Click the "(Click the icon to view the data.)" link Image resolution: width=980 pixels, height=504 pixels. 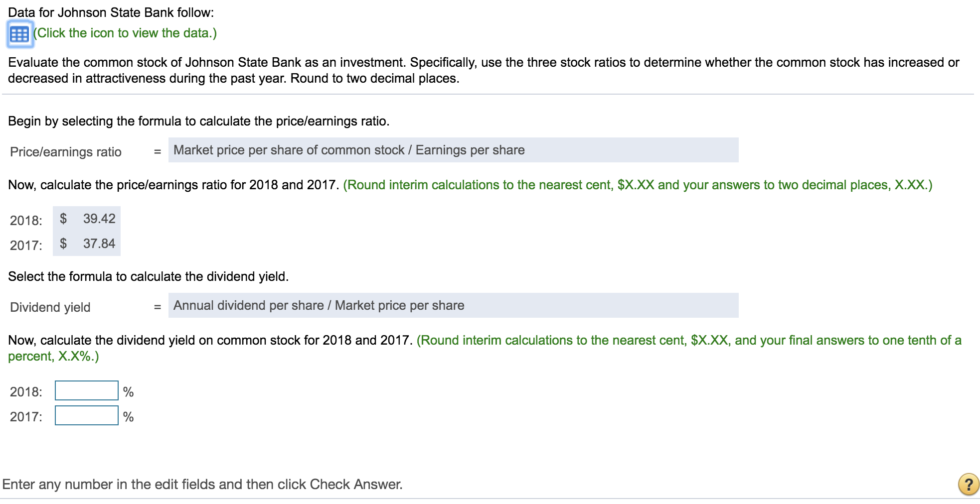125,33
